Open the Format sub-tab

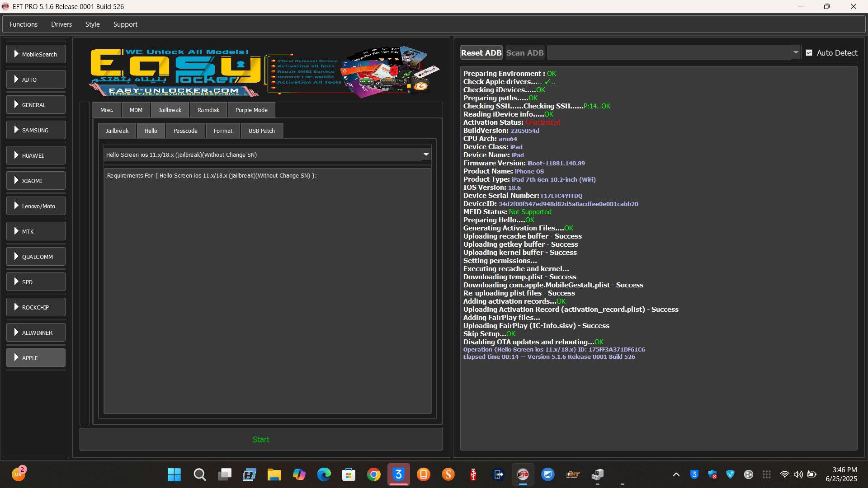click(223, 131)
